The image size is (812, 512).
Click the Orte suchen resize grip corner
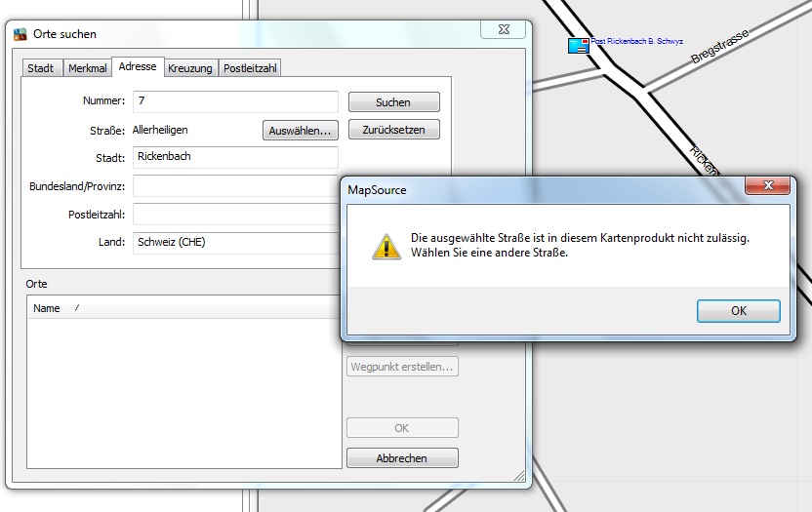pos(519,476)
